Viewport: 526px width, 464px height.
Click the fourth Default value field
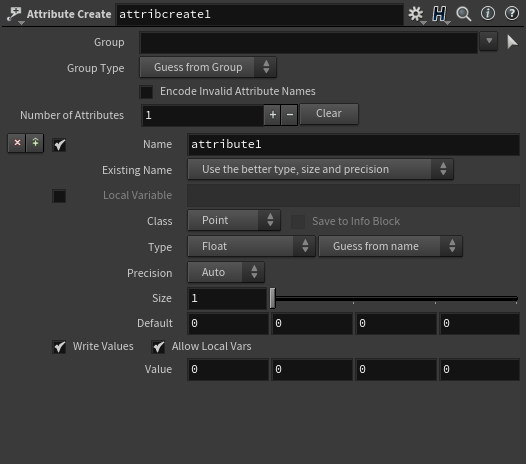(x=480, y=323)
